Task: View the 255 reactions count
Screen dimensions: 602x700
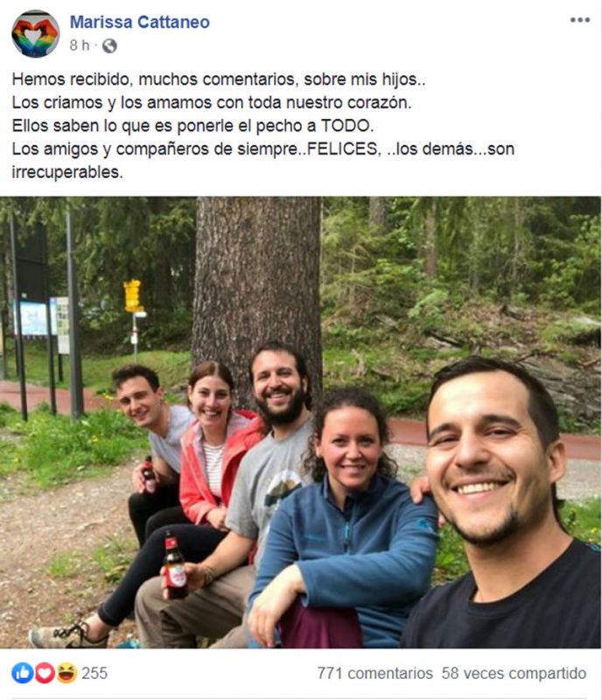Action: coord(94,673)
